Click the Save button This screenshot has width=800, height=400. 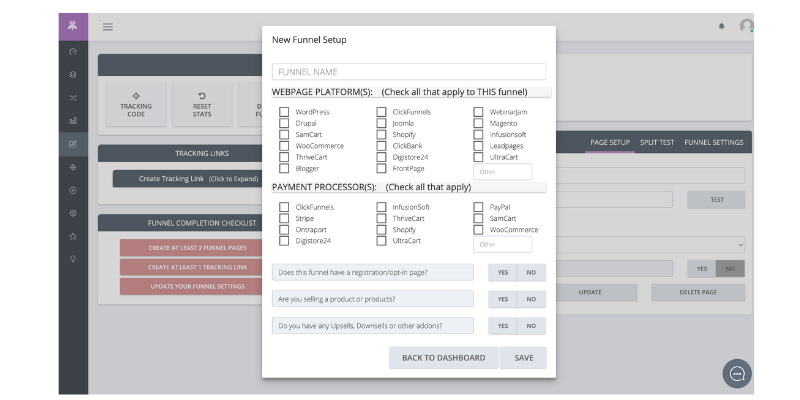tap(523, 358)
